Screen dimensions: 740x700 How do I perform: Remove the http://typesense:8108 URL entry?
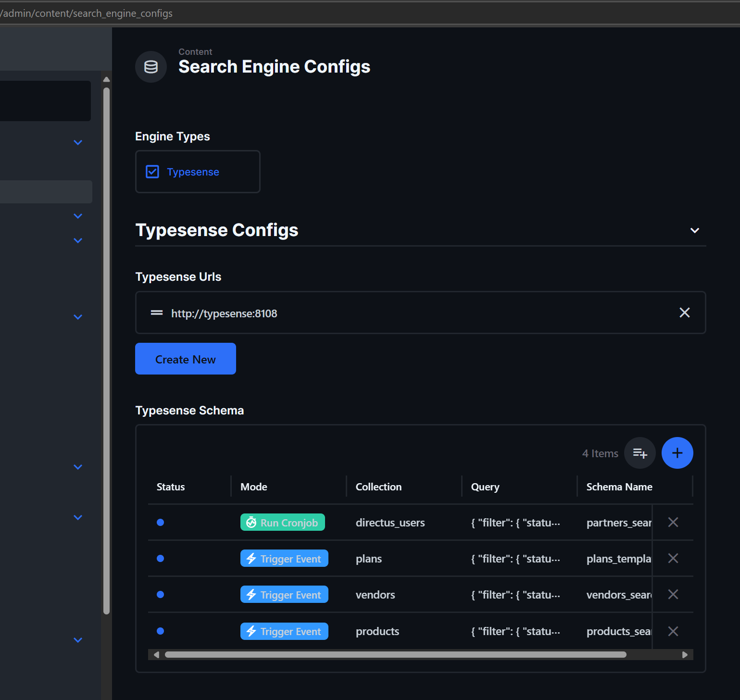684,312
